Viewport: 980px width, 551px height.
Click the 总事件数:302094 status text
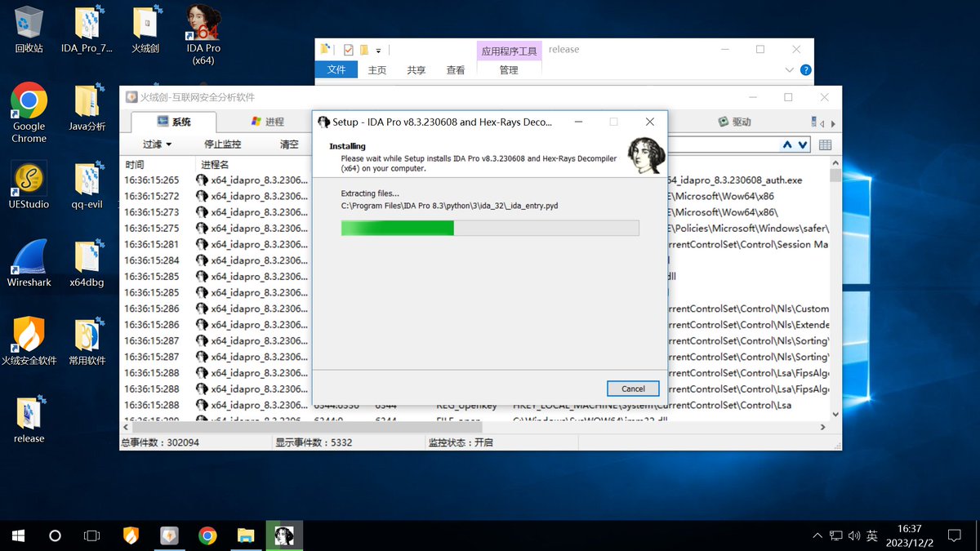[x=160, y=442]
